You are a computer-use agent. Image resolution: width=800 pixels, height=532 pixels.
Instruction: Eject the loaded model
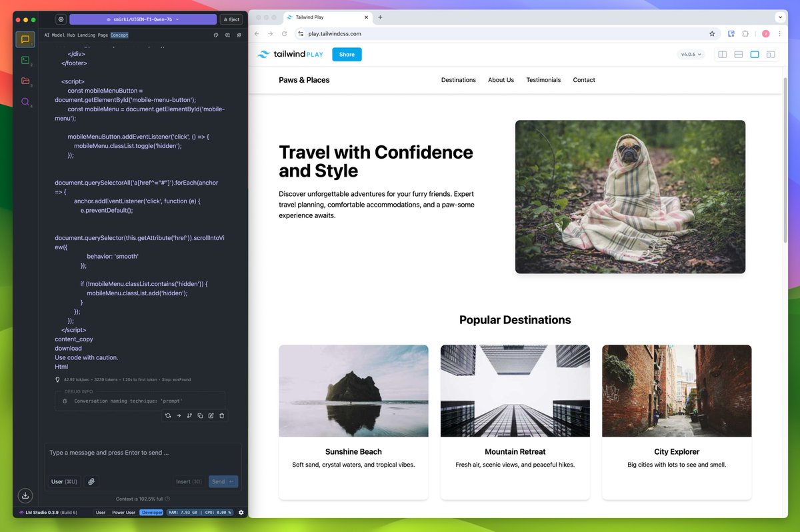pyautogui.click(x=231, y=19)
